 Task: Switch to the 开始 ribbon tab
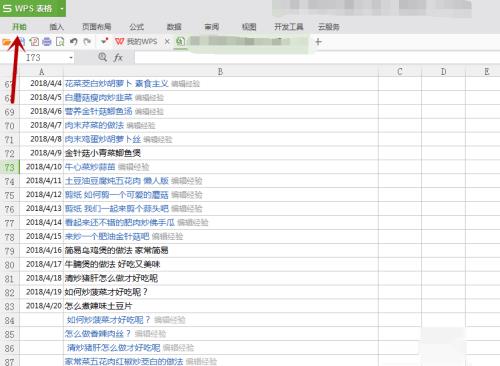tap(19, 27)
